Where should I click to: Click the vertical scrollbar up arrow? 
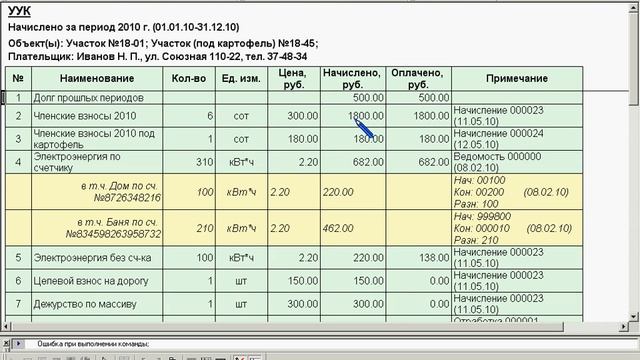coord(634,8)
